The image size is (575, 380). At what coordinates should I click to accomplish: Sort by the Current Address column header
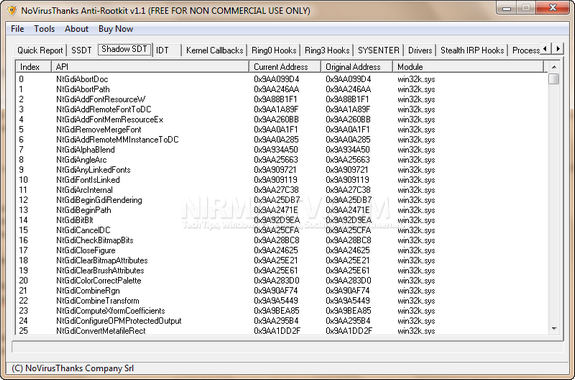[x=285, y=67]
